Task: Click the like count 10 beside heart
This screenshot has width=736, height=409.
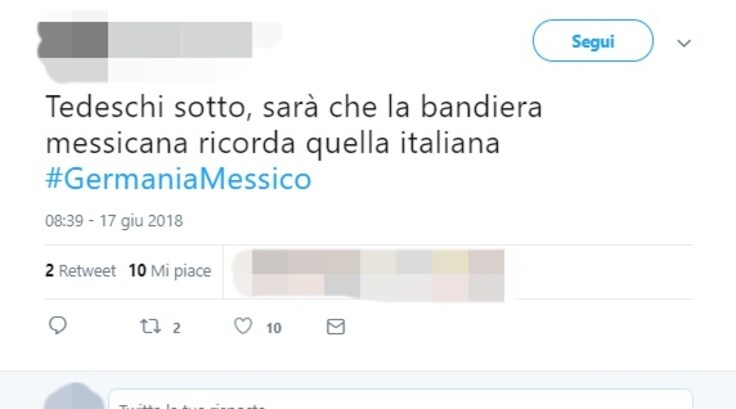Action: 274,328
